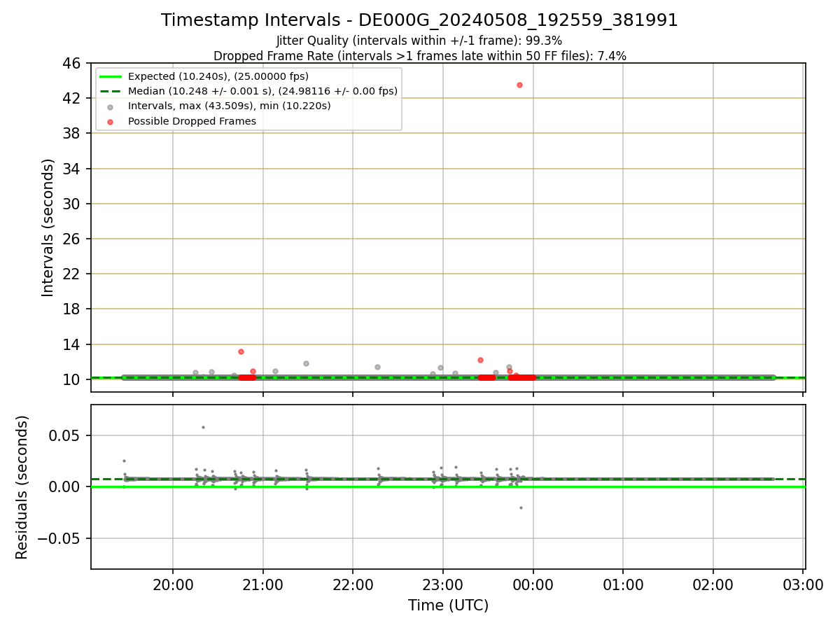Click the 02:00 x-axis tick label
840x630 pixels.
pos(713,585)
